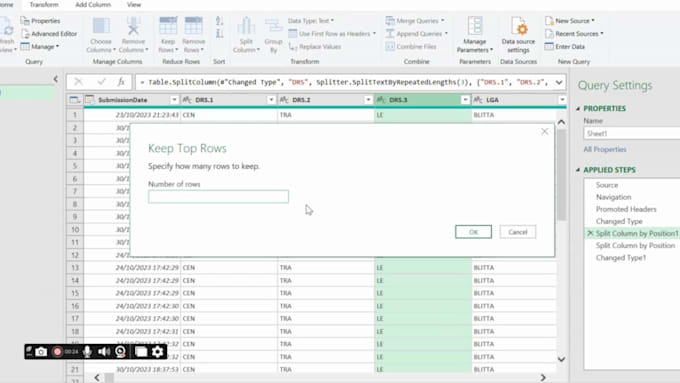
Task: Click Replace Values
Action: click(315, 46)
